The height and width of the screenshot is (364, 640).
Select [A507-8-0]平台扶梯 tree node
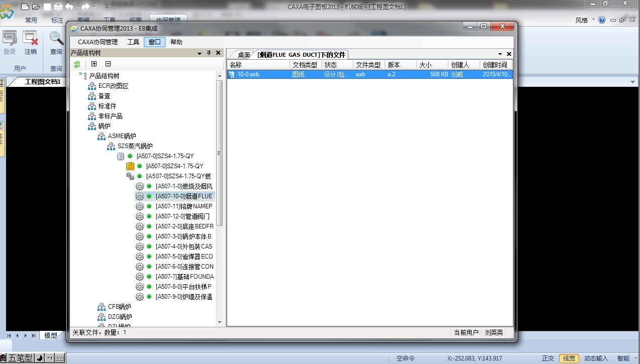click(184, 287)
